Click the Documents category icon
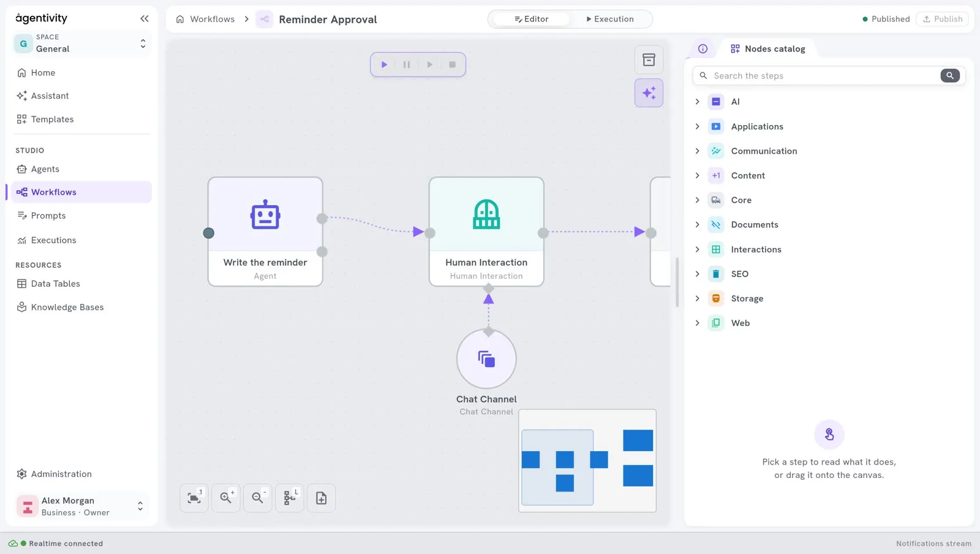 (x=716, y=224)
